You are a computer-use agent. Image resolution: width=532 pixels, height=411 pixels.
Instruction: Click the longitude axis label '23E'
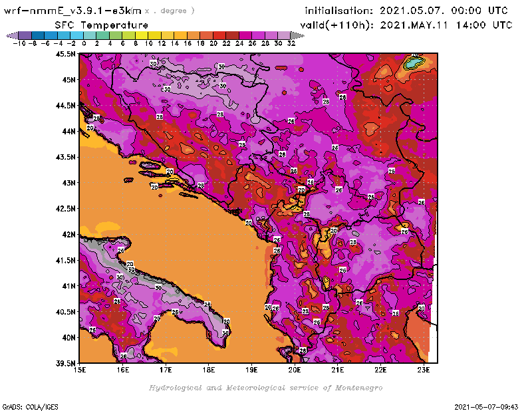pyautogui.click(x=424, y=370)
